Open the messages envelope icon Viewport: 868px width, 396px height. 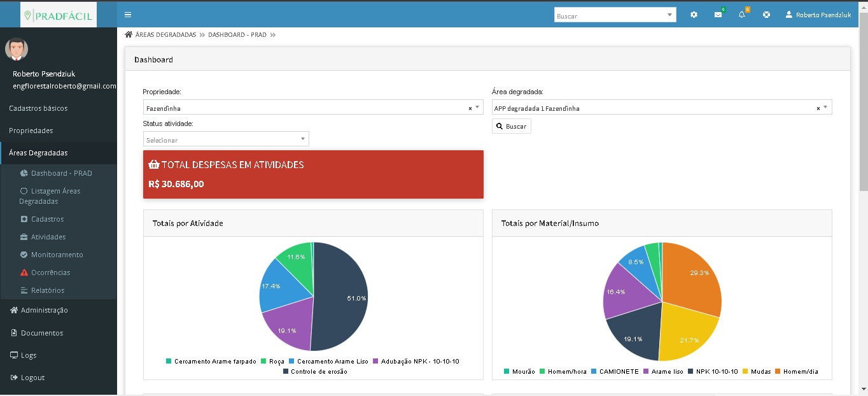tap(718, 15)
